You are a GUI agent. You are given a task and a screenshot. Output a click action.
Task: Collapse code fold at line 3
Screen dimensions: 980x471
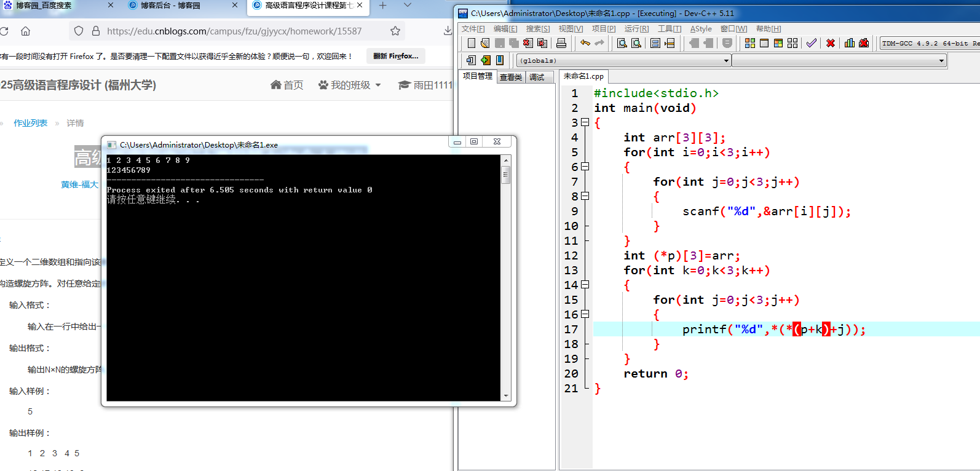coord(585,122)
